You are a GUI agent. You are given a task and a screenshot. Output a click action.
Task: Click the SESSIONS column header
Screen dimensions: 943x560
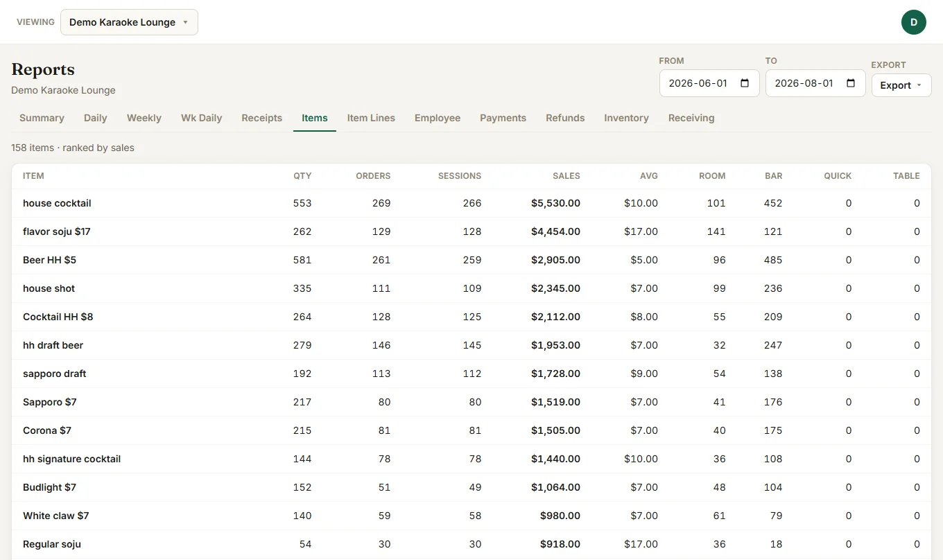(x=460, y=176)
